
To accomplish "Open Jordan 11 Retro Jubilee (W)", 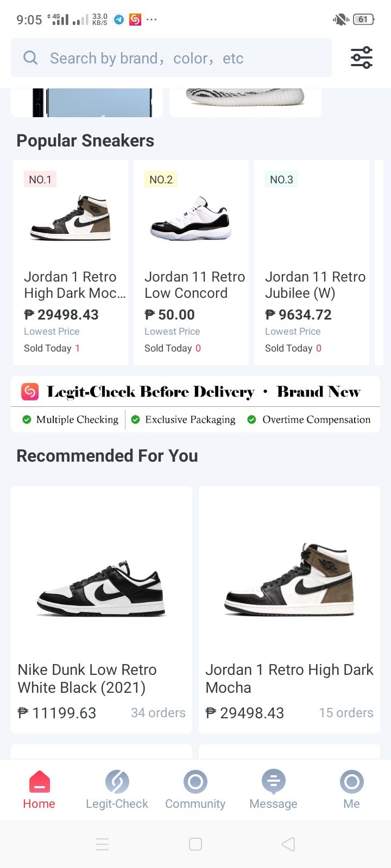I will pos(312,262).
